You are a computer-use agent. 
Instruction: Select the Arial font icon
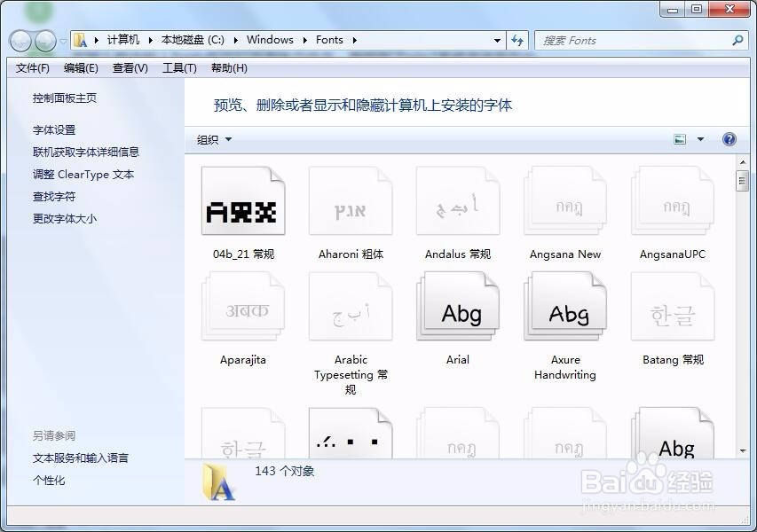pos(457,306)
